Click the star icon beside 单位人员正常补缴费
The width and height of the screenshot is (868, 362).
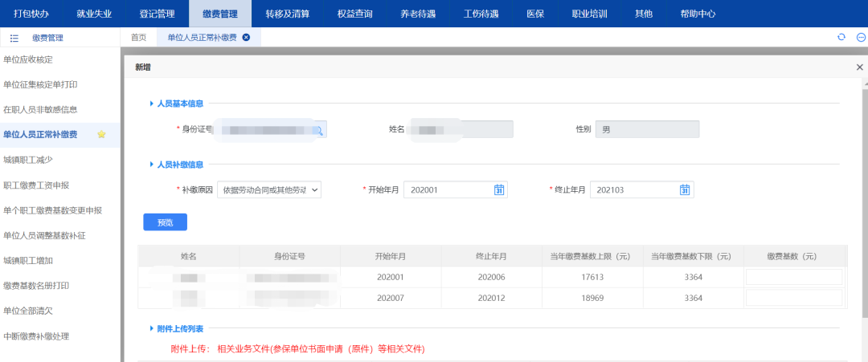click(x=101, y=135)
